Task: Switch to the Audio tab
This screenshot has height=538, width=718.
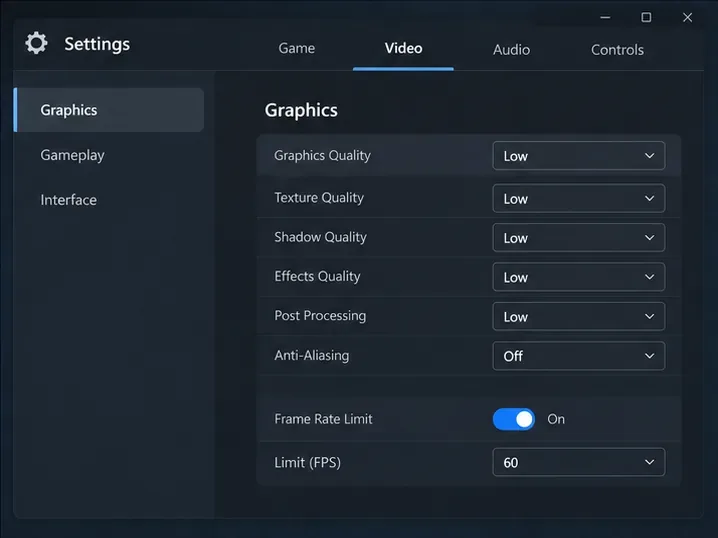Action: pos(511,49)
